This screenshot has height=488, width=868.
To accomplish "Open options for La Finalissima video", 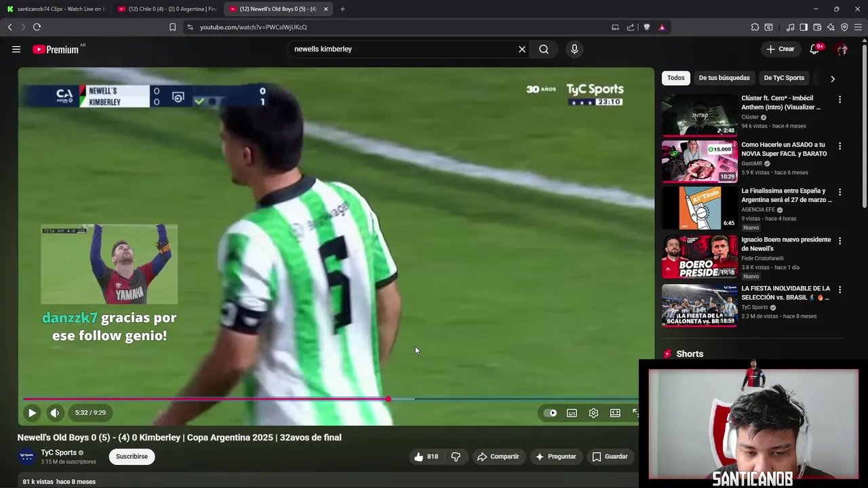I will coord(840,192).
